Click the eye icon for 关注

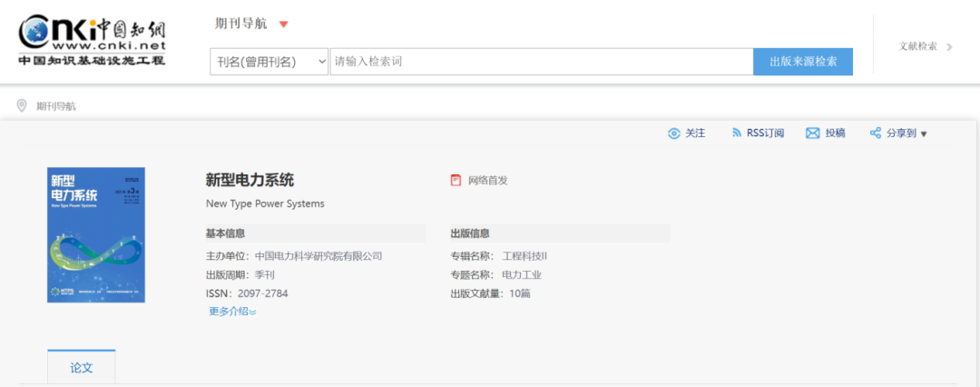pos(673,134)
